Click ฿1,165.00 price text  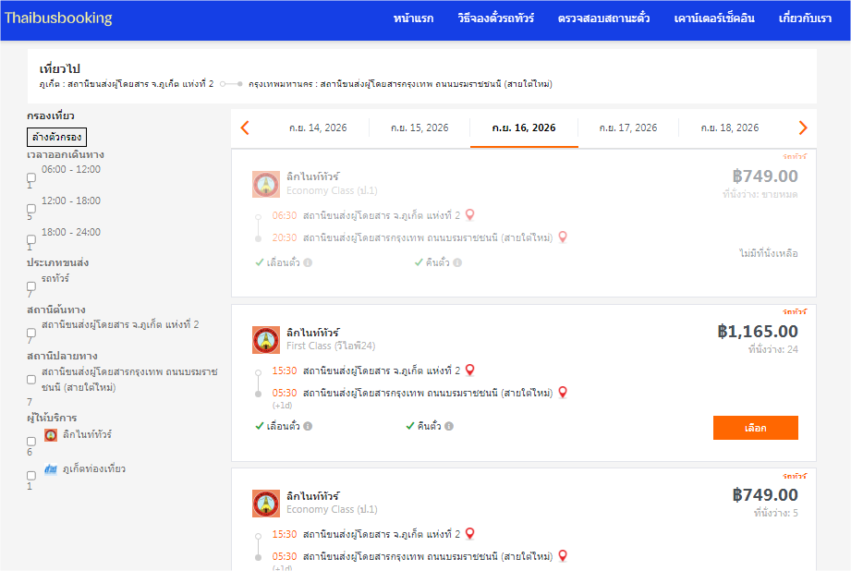(758, 331)
